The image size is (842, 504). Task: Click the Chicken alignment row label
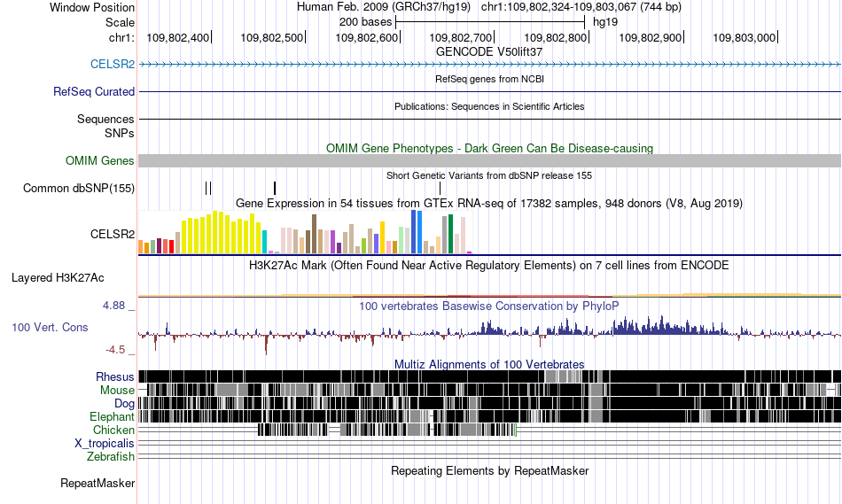tap(113, 430)
